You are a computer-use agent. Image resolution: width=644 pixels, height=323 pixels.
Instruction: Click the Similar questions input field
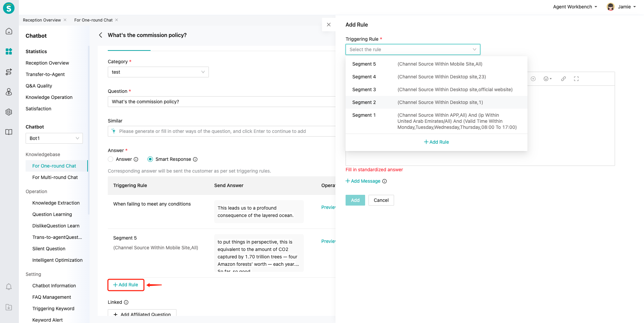click(222, 131)
